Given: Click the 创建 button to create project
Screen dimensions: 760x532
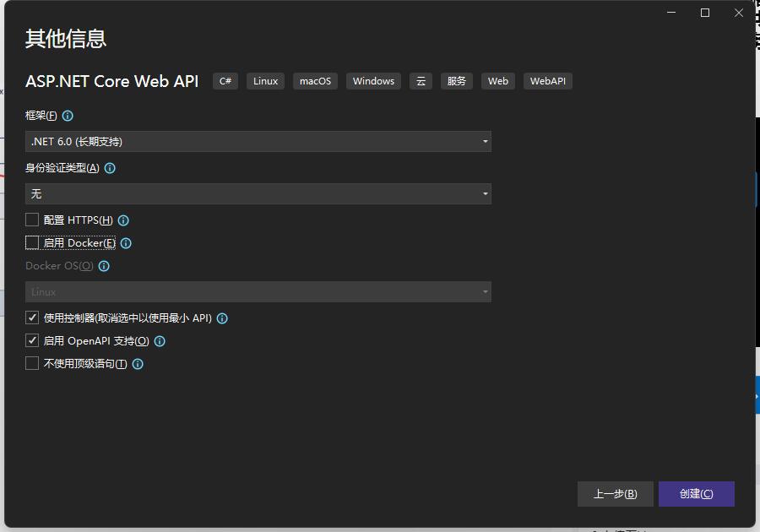Looking at the screenshot, I should (x=696, y=494).
